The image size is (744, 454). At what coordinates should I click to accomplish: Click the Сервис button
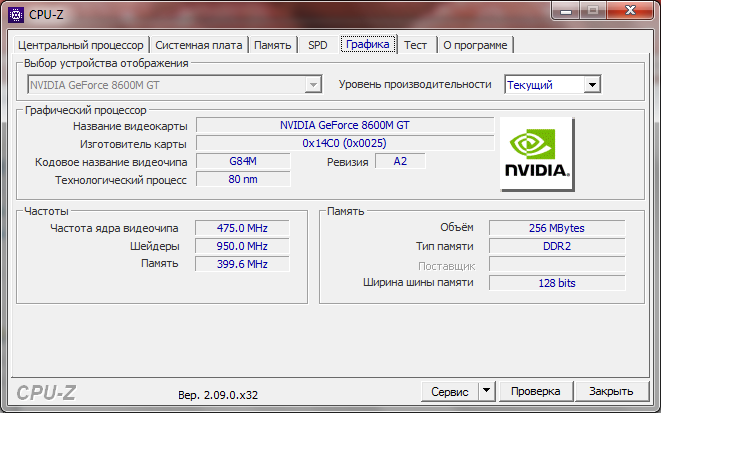coord(449,391)
